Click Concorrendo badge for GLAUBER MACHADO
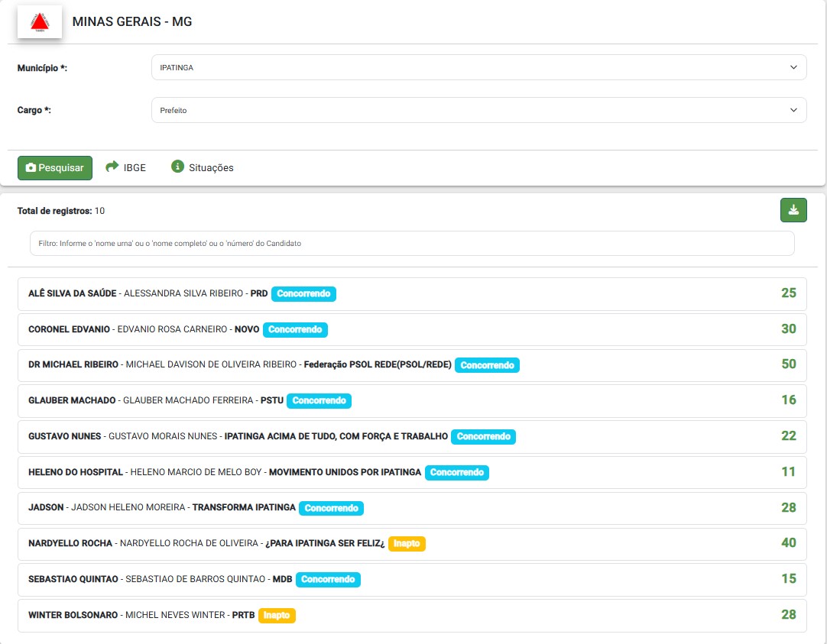The width and height of the screenshot is (827, 644). pos(319,400)
